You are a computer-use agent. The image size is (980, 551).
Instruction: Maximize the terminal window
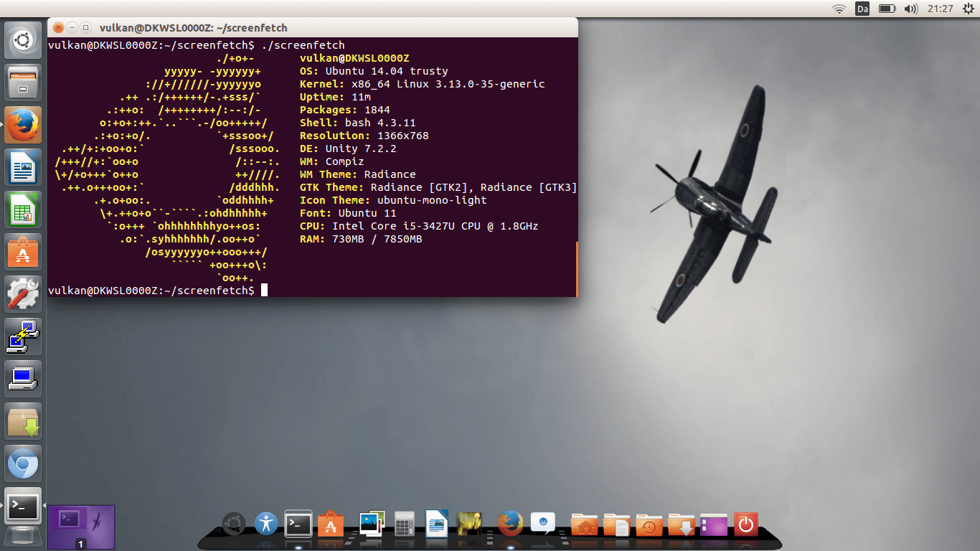[85, 28]
